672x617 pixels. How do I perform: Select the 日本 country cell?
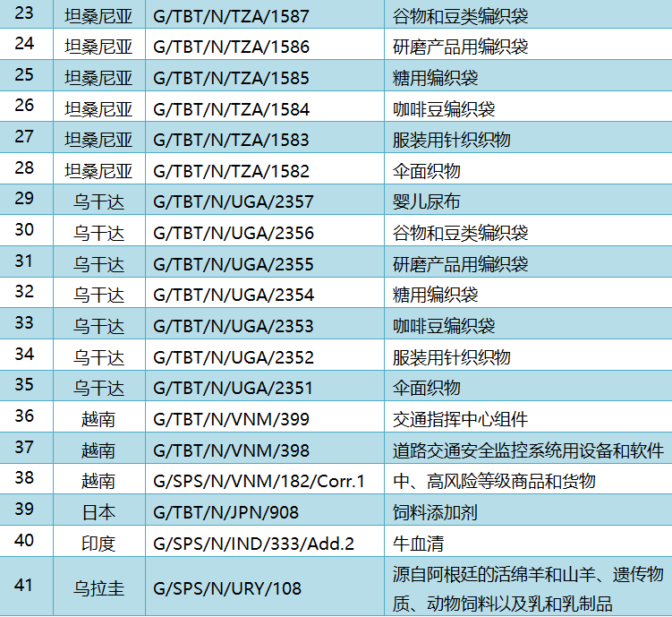coord(98,512)
